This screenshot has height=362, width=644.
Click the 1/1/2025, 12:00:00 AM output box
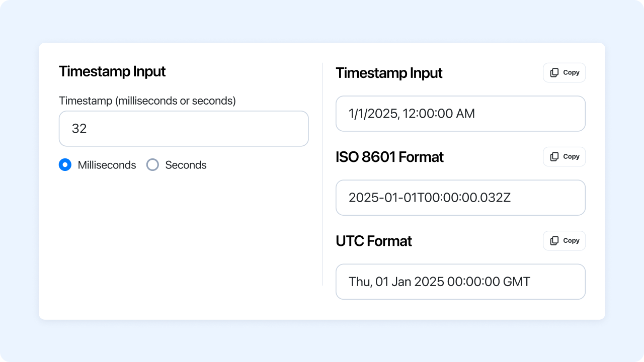pos(460,114)
